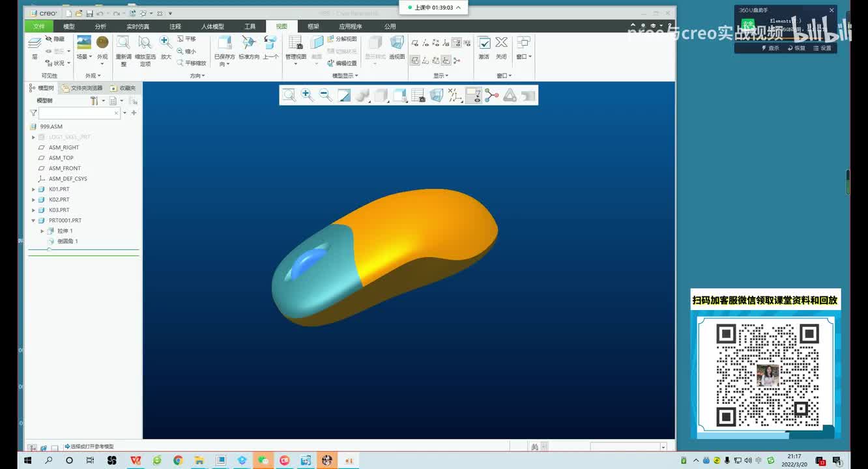Open the Status (状况) dropdown
This screenshot has height=469, width=868.
[x=58, y=63]
